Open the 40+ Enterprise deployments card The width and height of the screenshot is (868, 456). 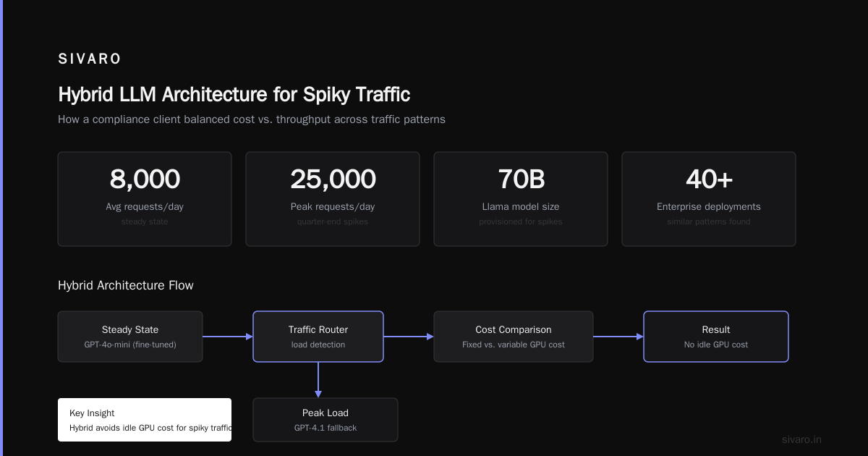(x=709, y=199)
